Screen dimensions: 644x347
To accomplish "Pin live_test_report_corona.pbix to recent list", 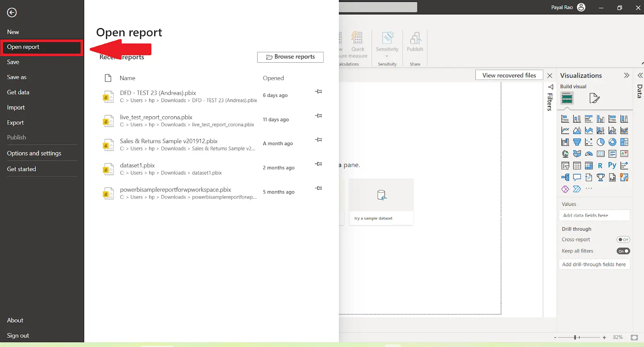I will coord(318,116).
